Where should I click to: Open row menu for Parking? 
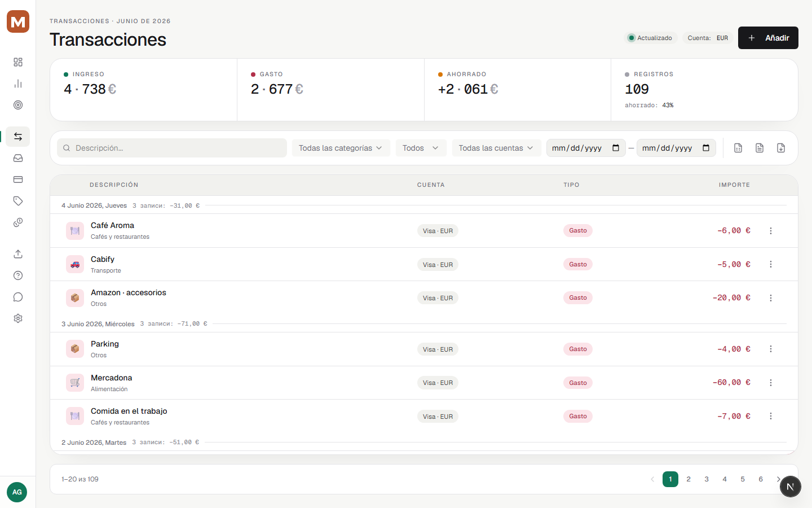coord(771,349)
